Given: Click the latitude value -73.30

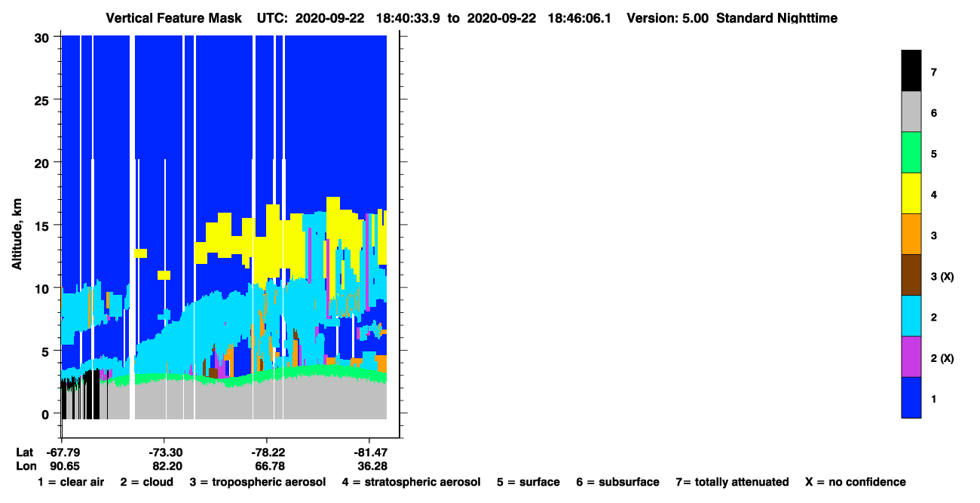Looking at the screenshot, I should tap(164, 452).
